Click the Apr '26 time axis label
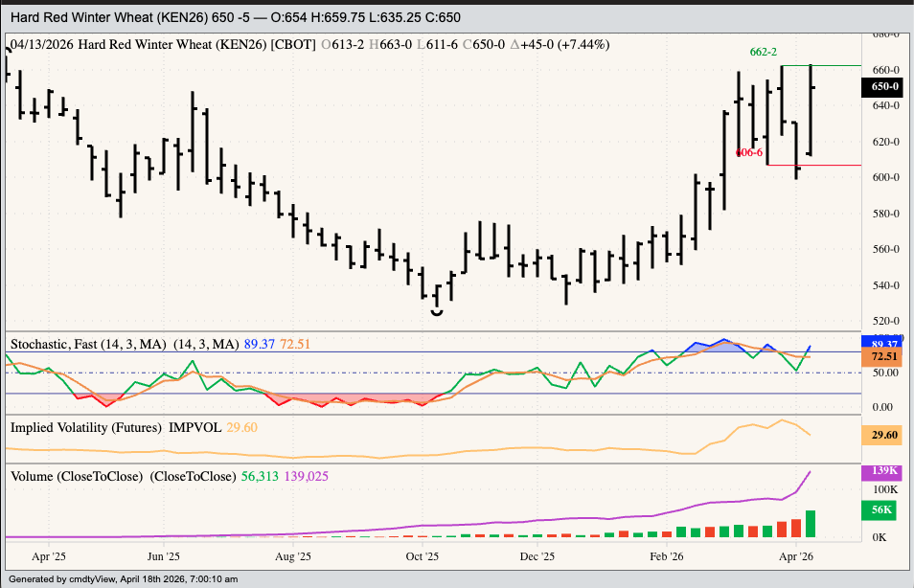 [796, 556]
